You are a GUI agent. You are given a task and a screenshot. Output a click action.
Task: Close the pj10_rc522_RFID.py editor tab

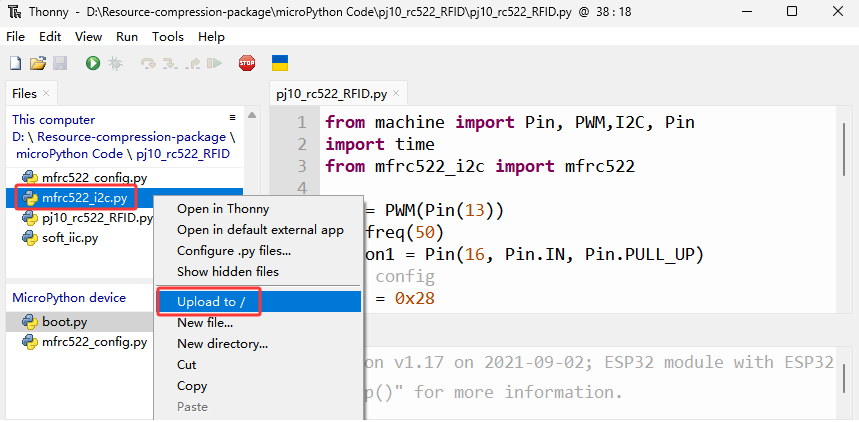396,94
